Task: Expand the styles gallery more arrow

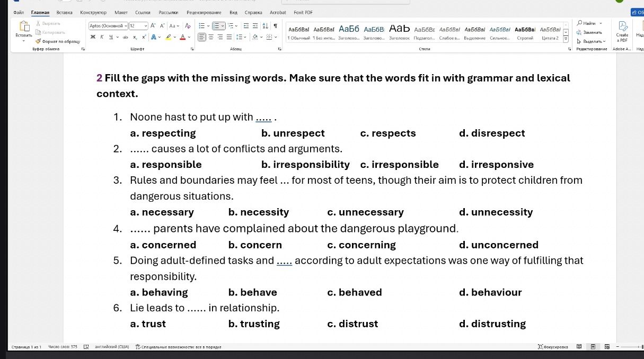Action: pos(566,39)
